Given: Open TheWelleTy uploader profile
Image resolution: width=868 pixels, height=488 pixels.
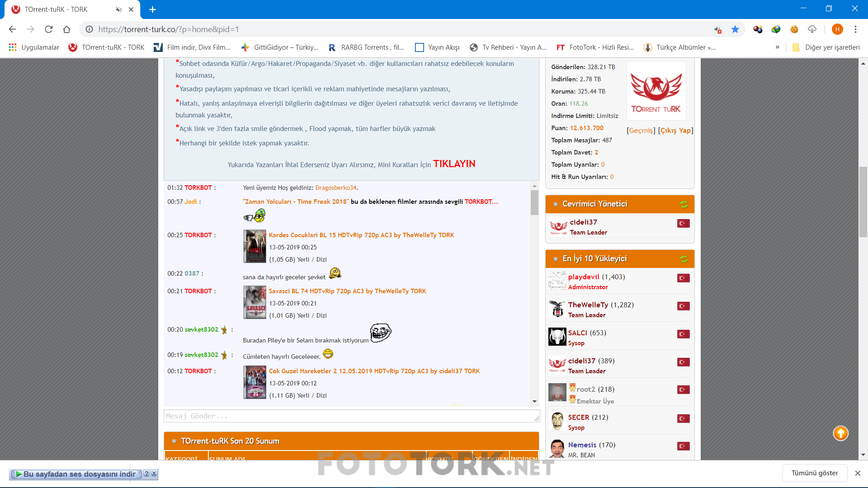Looking at the screenshot, I should 588,305.
